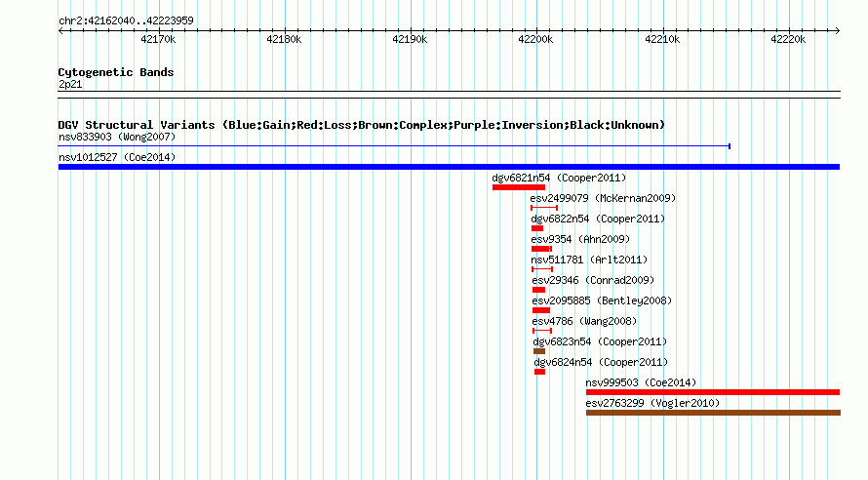Image resolution: width=868 pixels, height=480 pixels.
Task: Open the esv2095885 (Bentley2008) label
Action: 602,300
